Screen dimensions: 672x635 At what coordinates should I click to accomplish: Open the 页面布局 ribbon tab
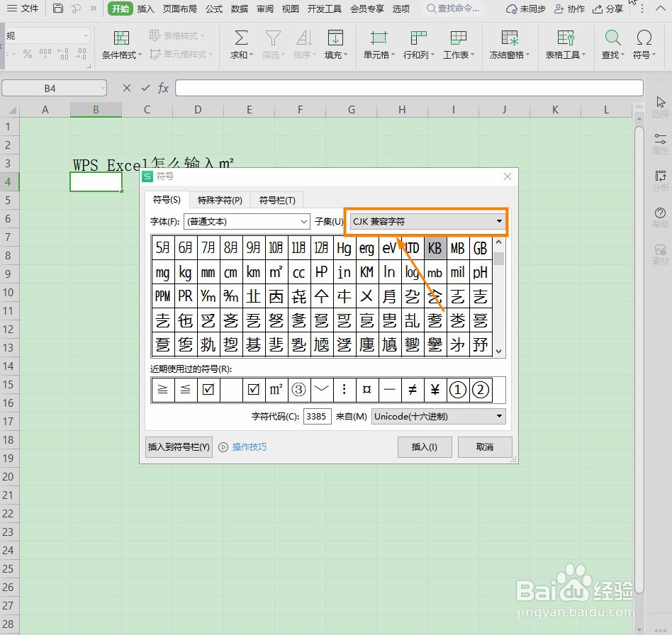(x=180, y=9)
